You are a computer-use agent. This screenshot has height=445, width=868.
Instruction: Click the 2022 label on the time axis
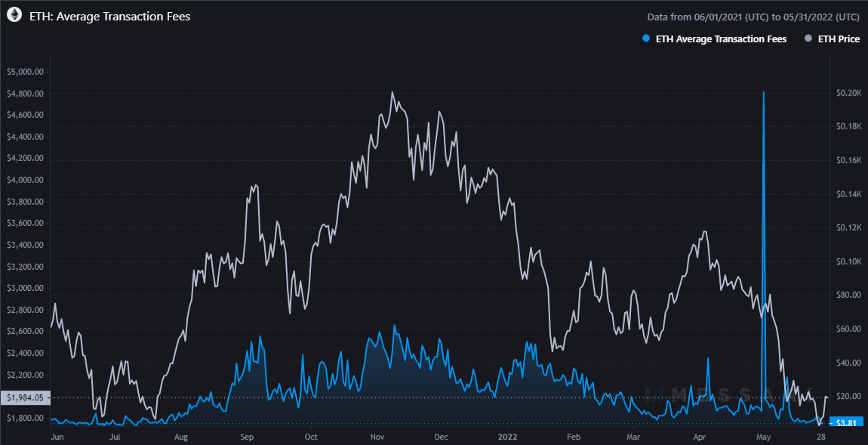coord(507,437)
